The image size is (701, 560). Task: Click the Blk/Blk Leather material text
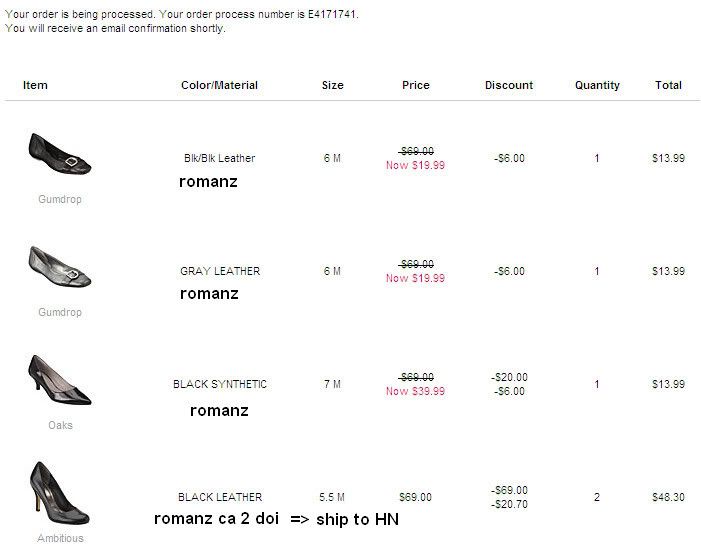(219, 158)
